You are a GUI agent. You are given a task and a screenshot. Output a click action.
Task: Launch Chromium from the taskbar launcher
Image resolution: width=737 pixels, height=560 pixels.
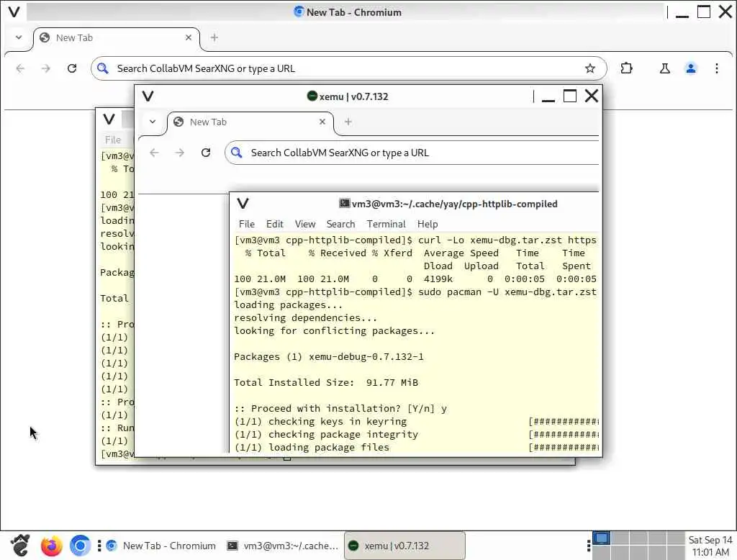(x=80, y=546)
